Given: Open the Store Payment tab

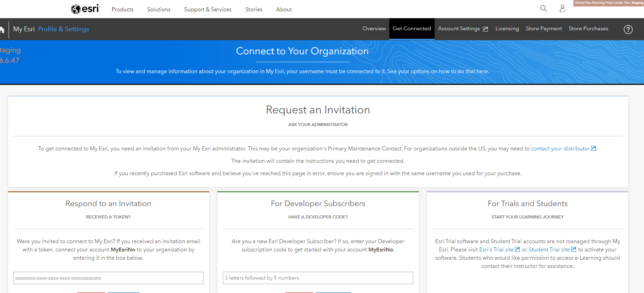Looking at the screenshot, I should coord(544,29).
